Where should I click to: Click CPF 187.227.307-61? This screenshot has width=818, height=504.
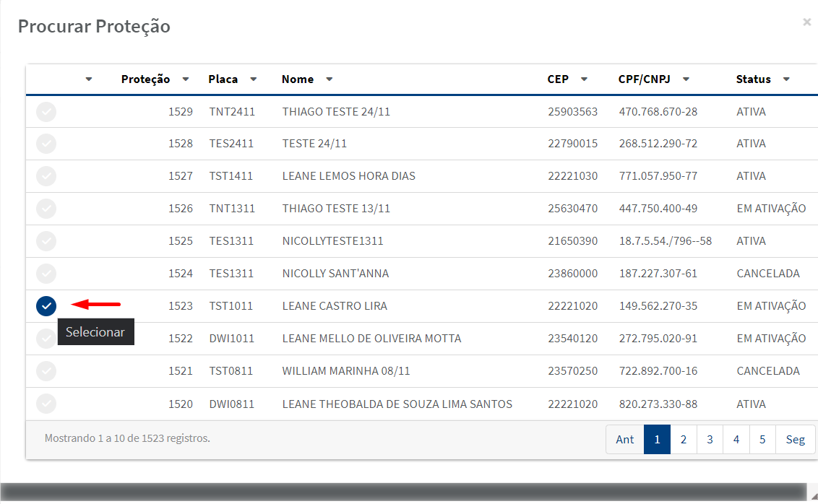[658, 274]
